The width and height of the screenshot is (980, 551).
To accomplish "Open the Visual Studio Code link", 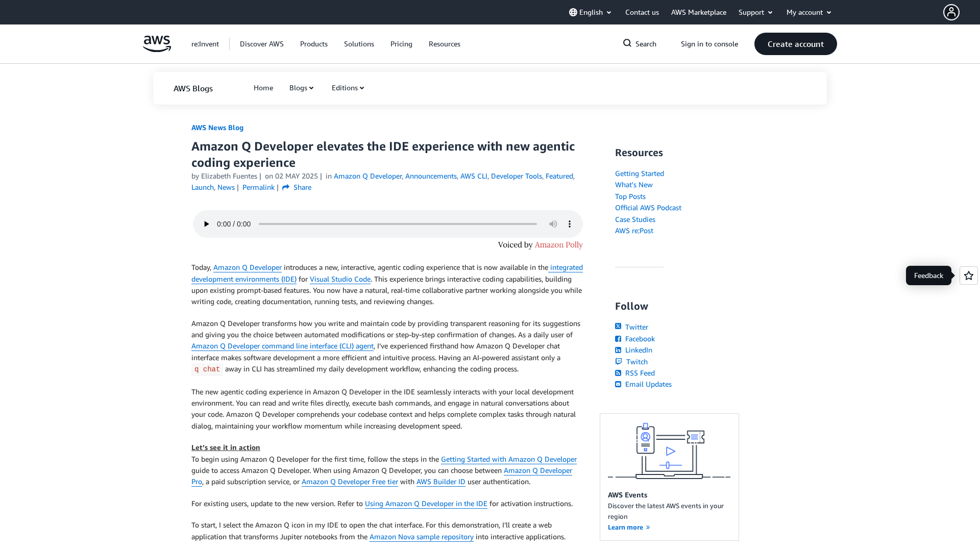I will tap(340, 279).
